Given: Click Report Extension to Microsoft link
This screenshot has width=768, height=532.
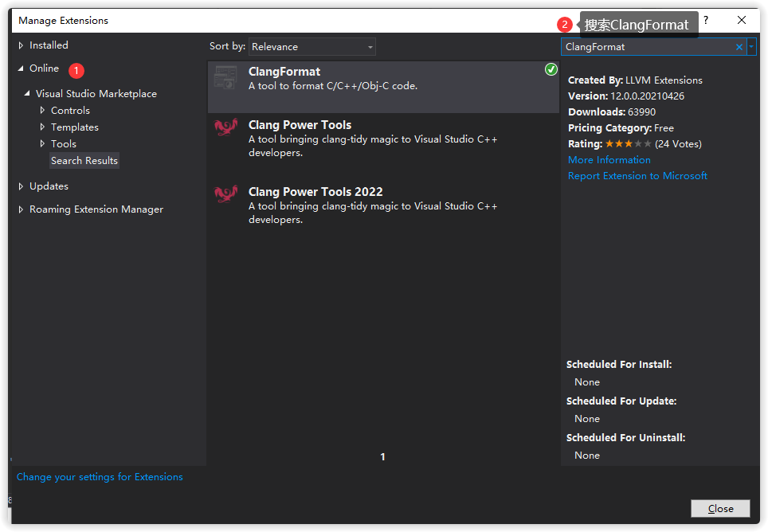Looking at the screenshot, I should click(x=637, y=176).
